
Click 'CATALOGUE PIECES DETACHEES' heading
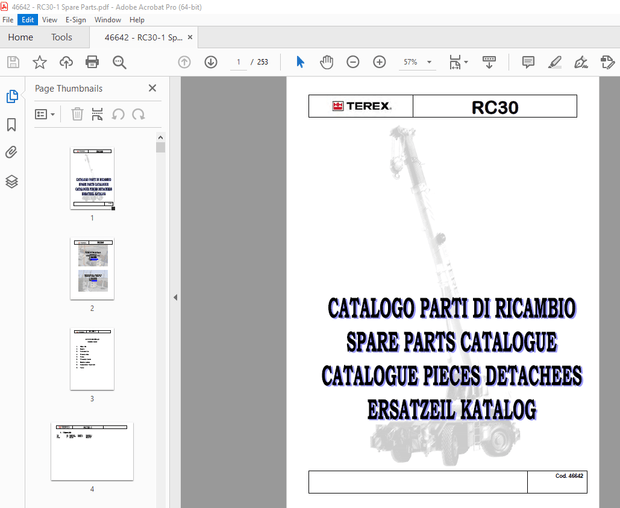(452, 376)
